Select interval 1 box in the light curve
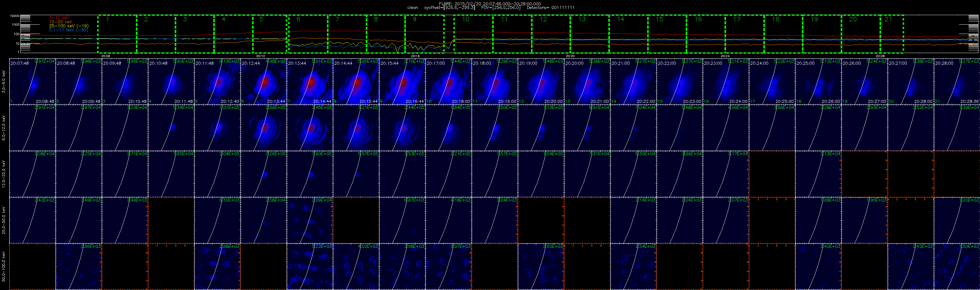This screenshot has width=980, height=290. (x=117, y=34)
